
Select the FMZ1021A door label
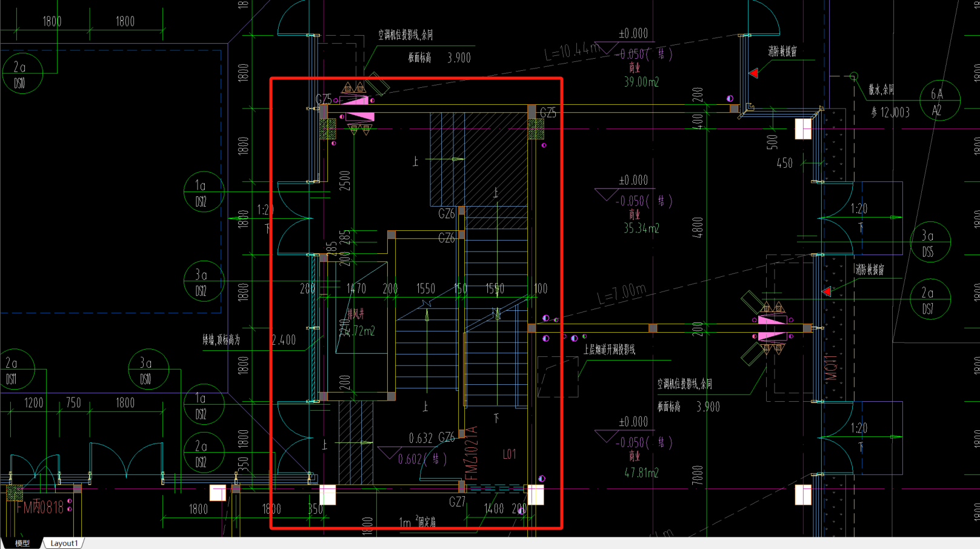pos(472,453)
